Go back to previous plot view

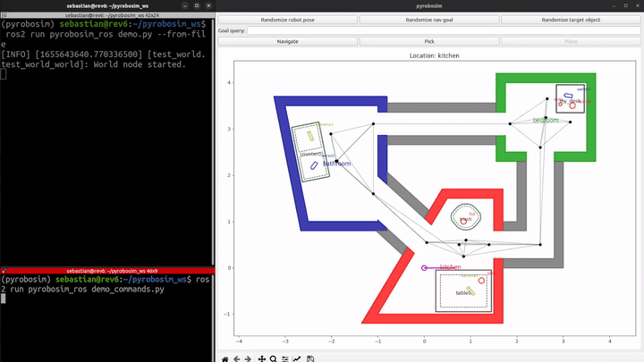[236, 359]
